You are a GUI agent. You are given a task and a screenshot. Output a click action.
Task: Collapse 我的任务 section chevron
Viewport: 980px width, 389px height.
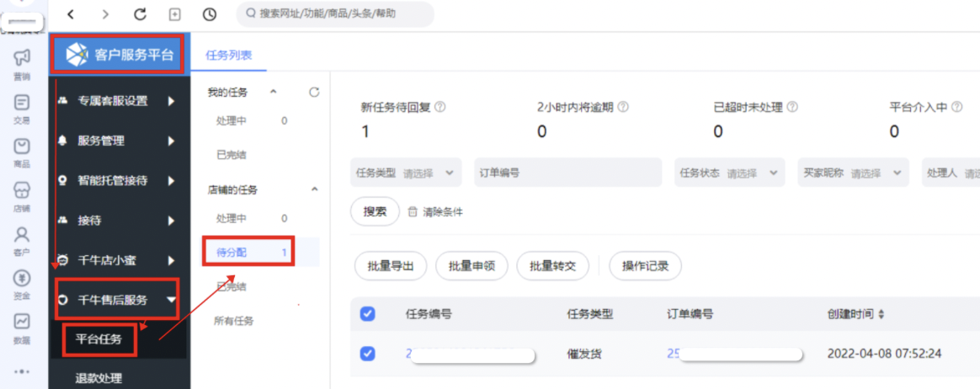pos(273,93)
